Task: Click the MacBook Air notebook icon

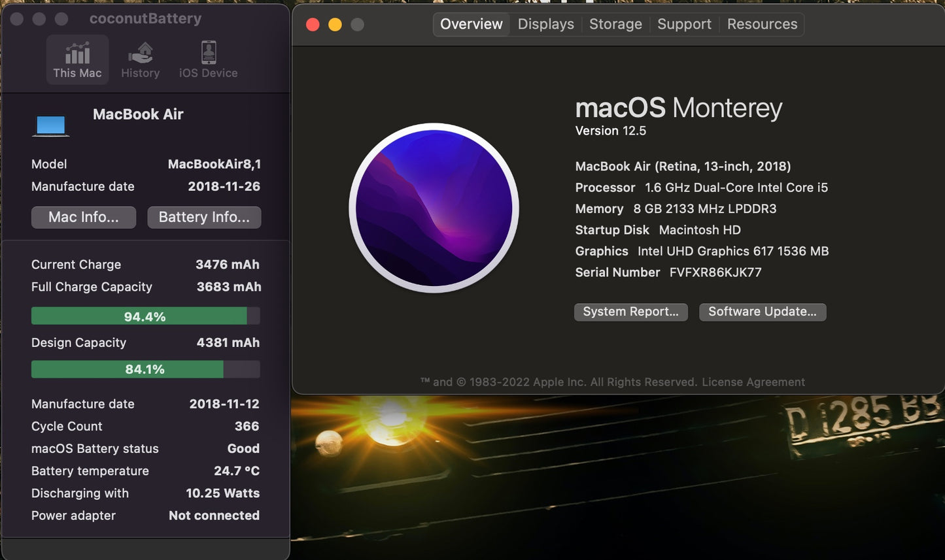Action: point(50,124)
